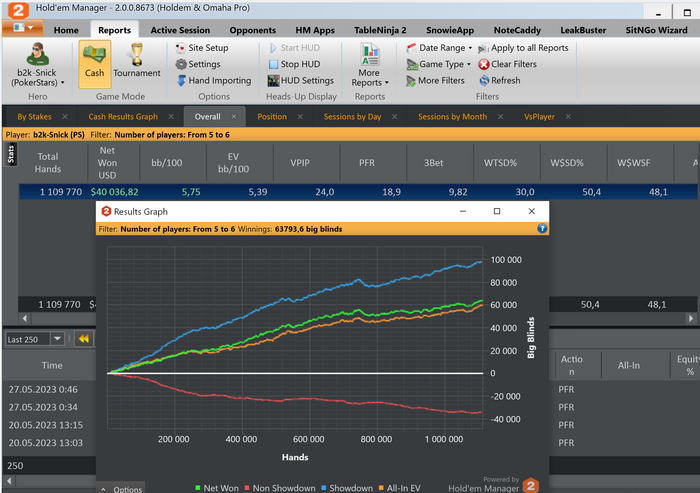Switch to the Sessions by Day tab

(x=352, y=117)
